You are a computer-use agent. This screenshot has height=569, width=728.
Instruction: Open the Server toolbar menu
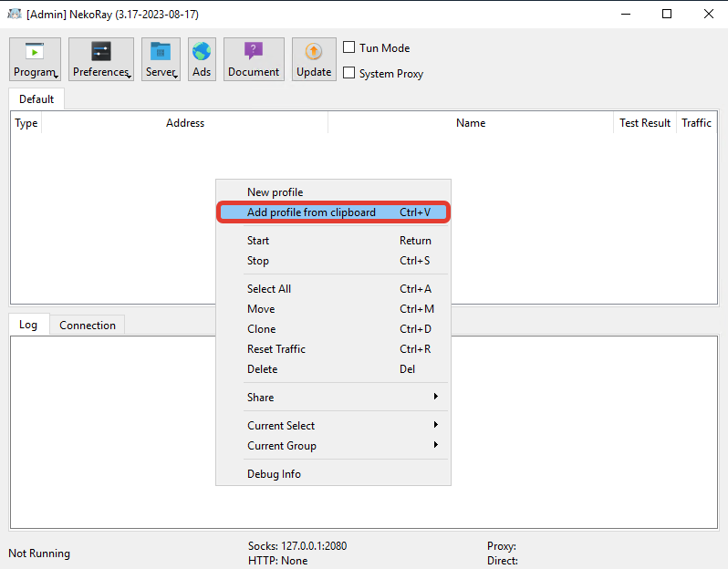click(161, 59)
